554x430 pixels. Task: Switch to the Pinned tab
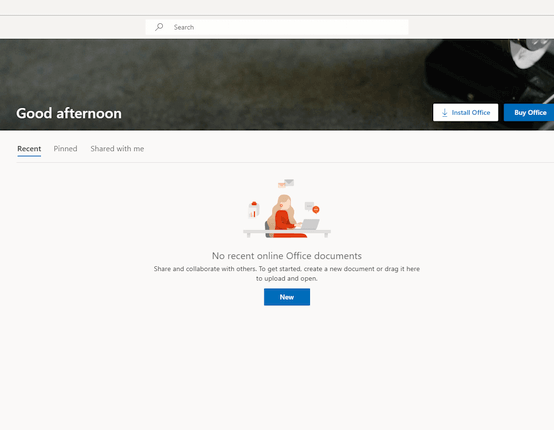click(65, 149)
